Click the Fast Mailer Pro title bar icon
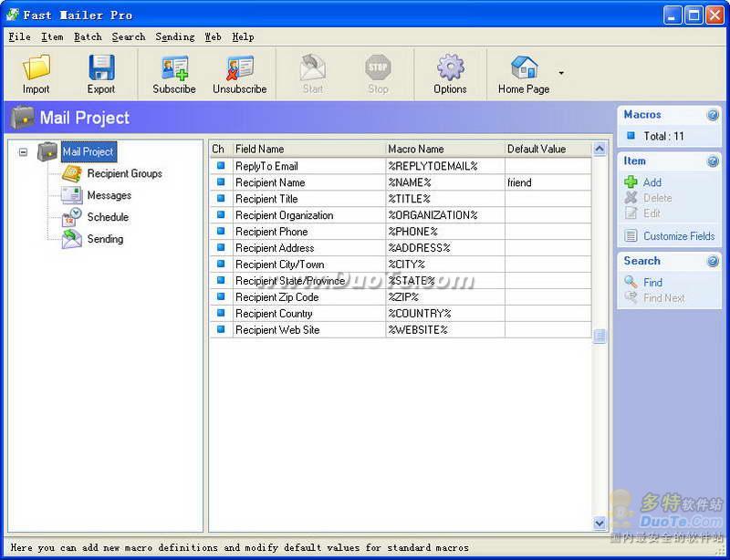 tap(12, 15)
